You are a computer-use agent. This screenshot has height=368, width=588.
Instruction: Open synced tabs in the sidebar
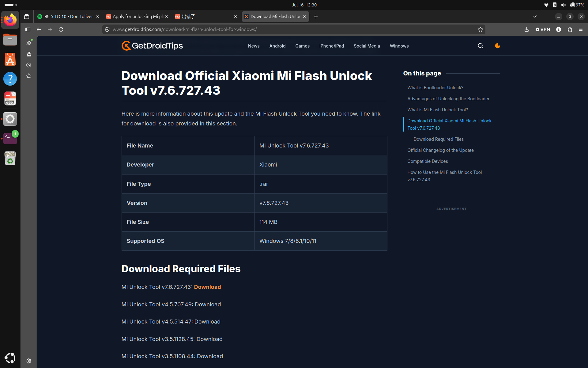pyautogui.click(x=29, y=54)
